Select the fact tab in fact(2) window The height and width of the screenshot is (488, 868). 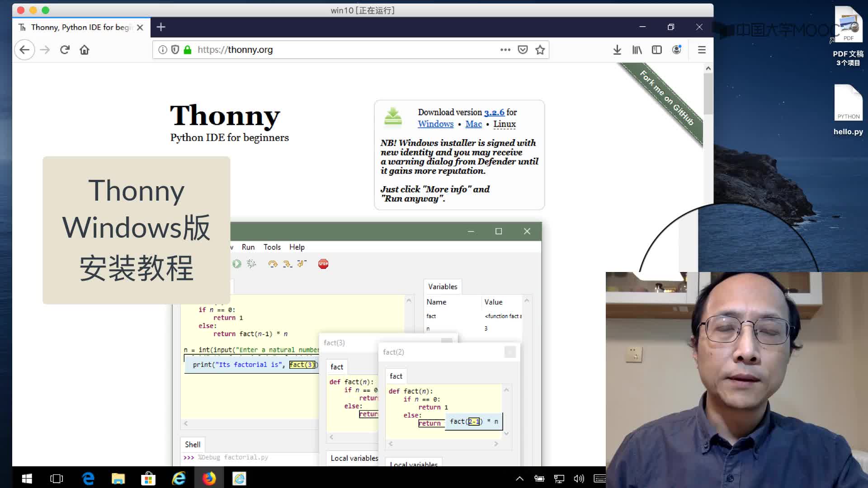pos(396,376)
